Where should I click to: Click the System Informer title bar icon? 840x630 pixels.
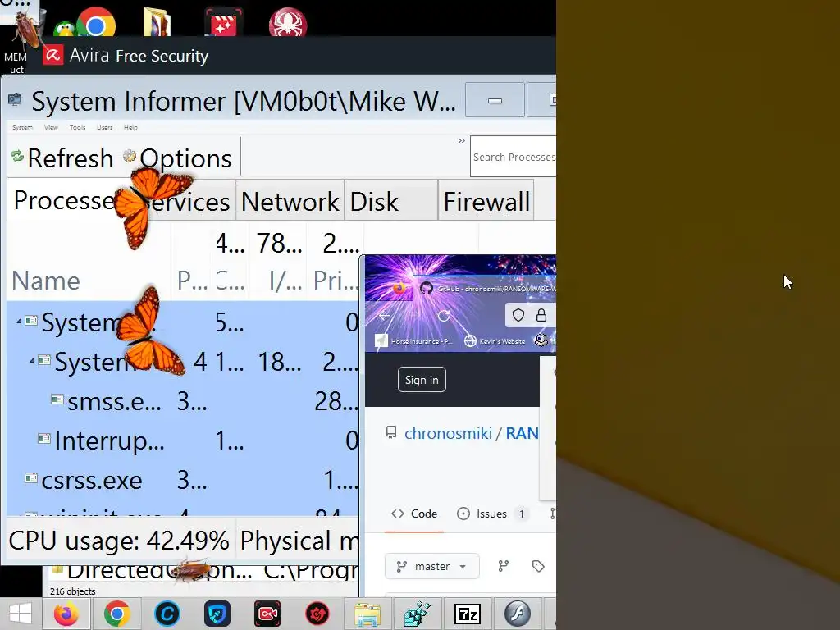pyautogui.click(x=15, y=99)
